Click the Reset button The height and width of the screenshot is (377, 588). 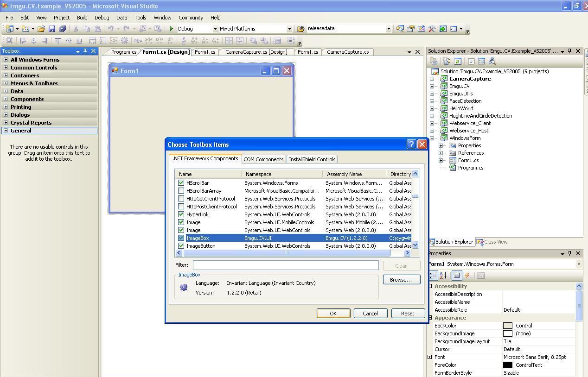point(408,314)
